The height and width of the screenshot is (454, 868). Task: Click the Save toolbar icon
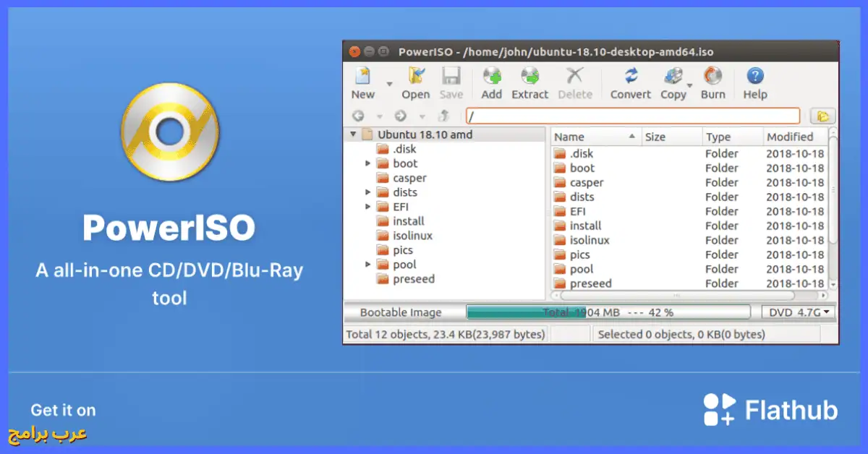[x=451, y=83]
